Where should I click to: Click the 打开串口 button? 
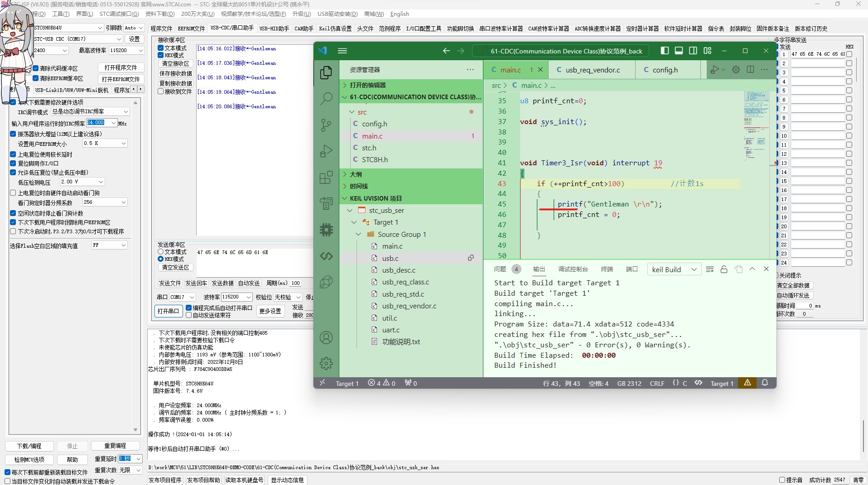tap(168, 311)
